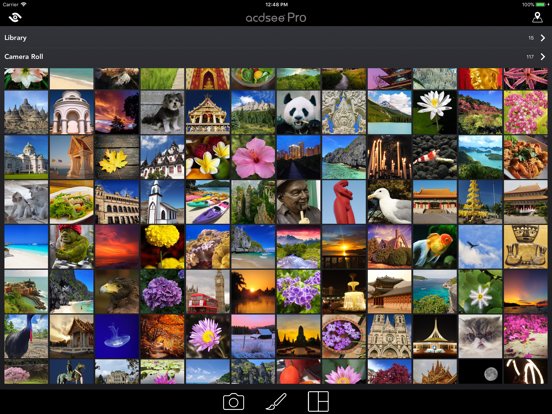Open the Library album label
The height and width of the screenshot is (414, 552).
pos(15,38)
